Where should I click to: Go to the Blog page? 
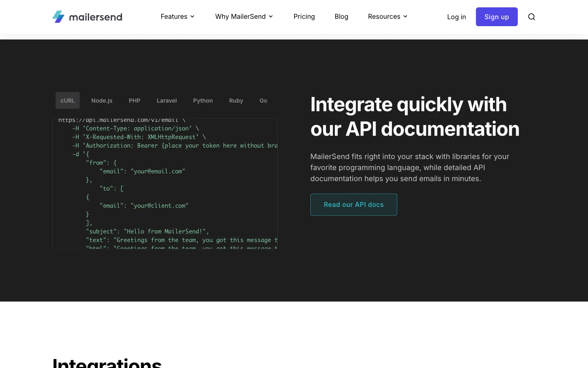(341, 16)
